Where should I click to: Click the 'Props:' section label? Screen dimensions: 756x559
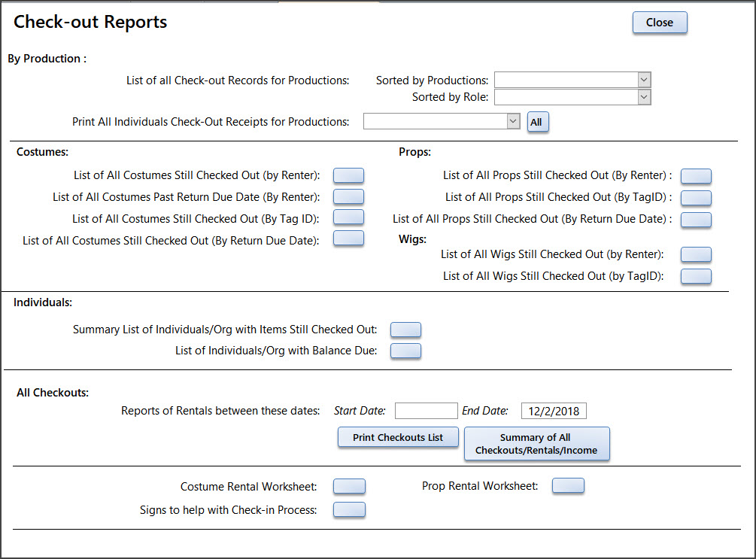pyautogui.click(x=414, y=152)
